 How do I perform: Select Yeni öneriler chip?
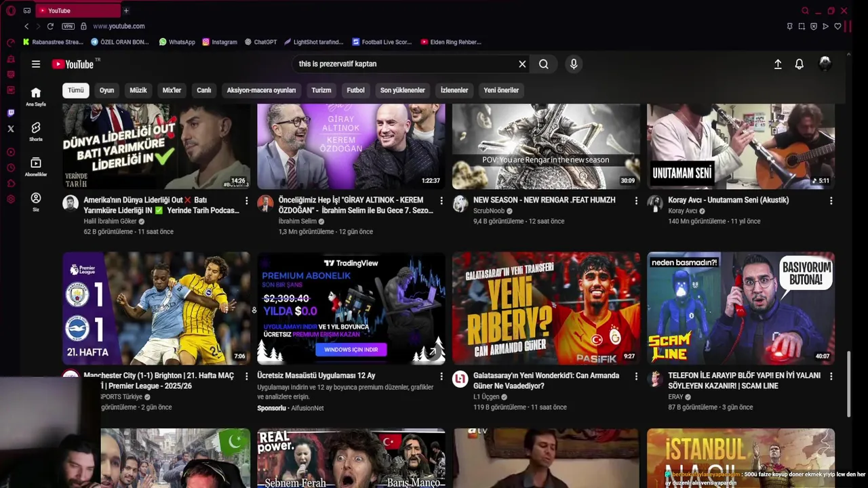pos(501,90)
